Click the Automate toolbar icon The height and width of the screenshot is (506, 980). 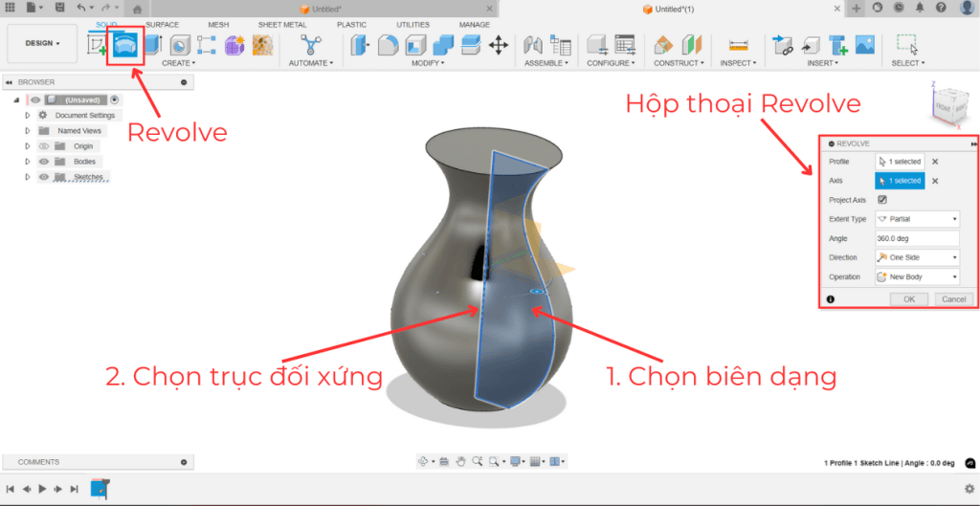pos(310,45)
